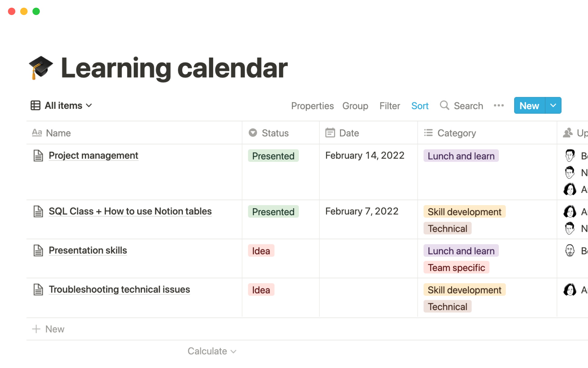Viewport: 588px width, 368px height.
Task: Open the arrow dropdown beside New button
Action: tap(553, 105)
